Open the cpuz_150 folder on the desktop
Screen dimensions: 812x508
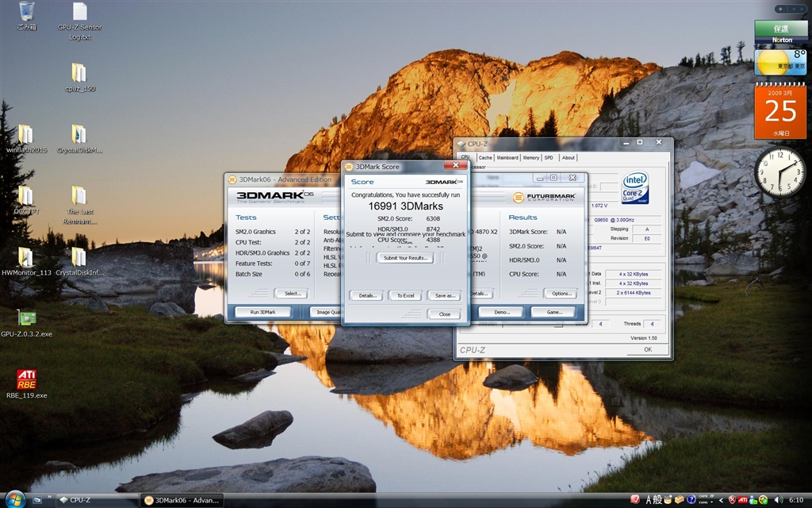(79, 73)
